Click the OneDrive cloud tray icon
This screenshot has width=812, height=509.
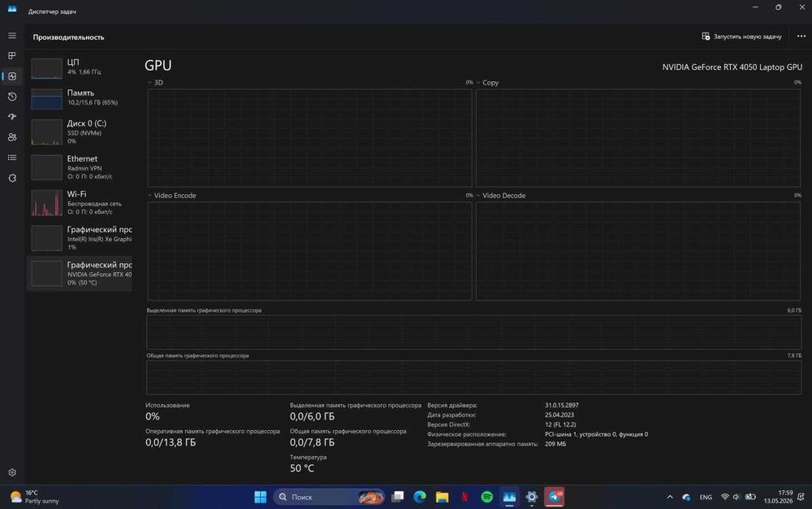click(686, 497)
